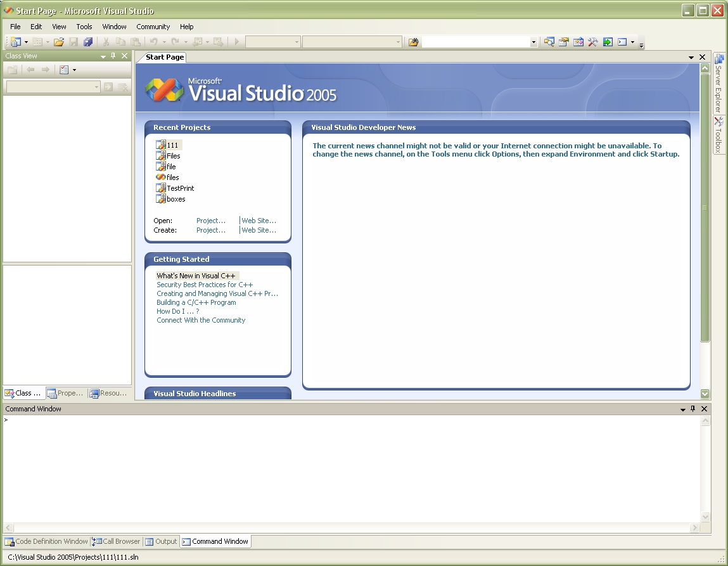Switch to the Code Definition Window tab
728x566 pixels.
coord(46,541)
